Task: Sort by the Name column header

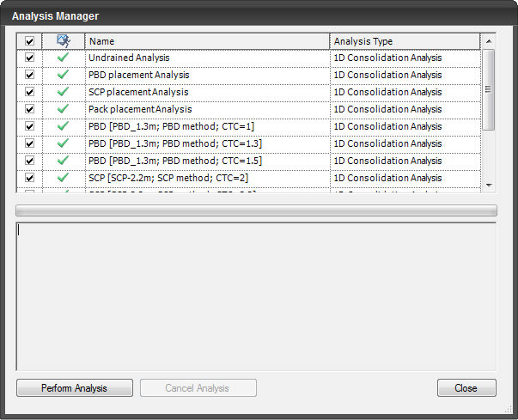Action: click(207, 41)
